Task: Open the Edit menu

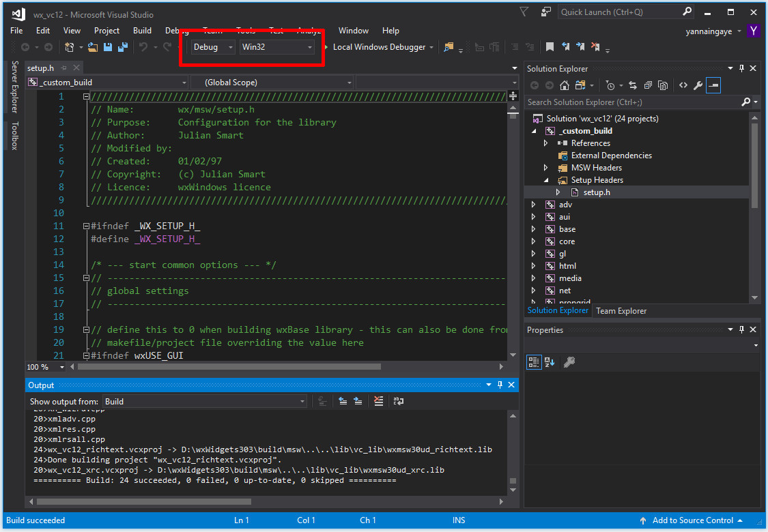Action: (43, 30)
